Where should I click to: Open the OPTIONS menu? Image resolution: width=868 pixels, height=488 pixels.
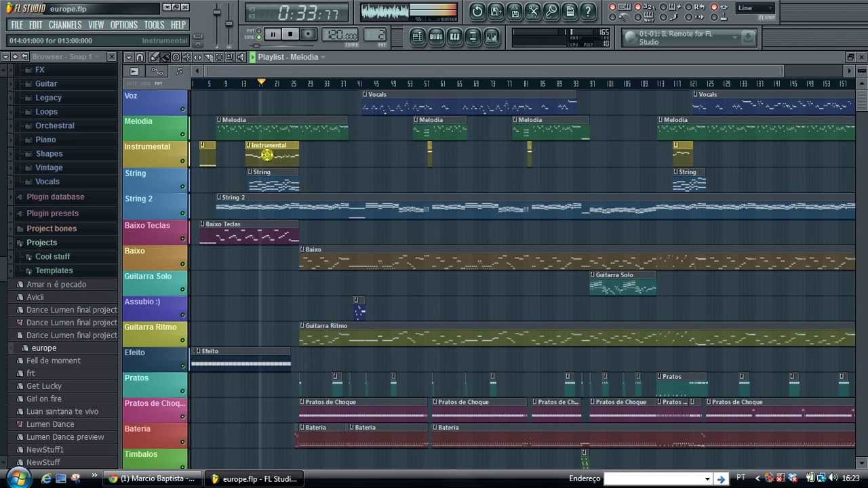click(x=124, y=24)
